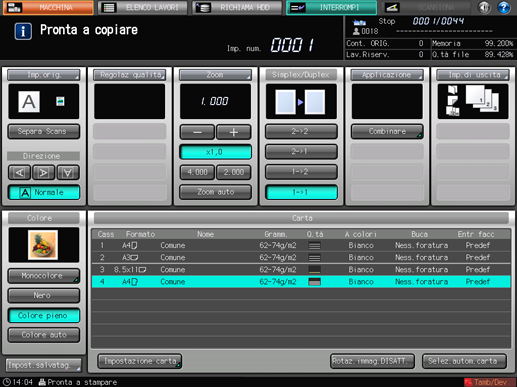Open Imp.di uscita settings header
517x387 pixels.
coord(473,75)
